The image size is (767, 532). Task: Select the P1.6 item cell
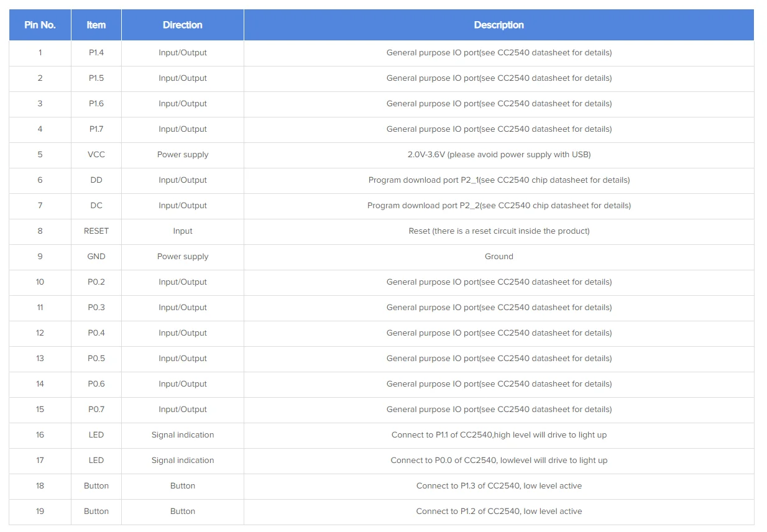(x=96, y=104)
